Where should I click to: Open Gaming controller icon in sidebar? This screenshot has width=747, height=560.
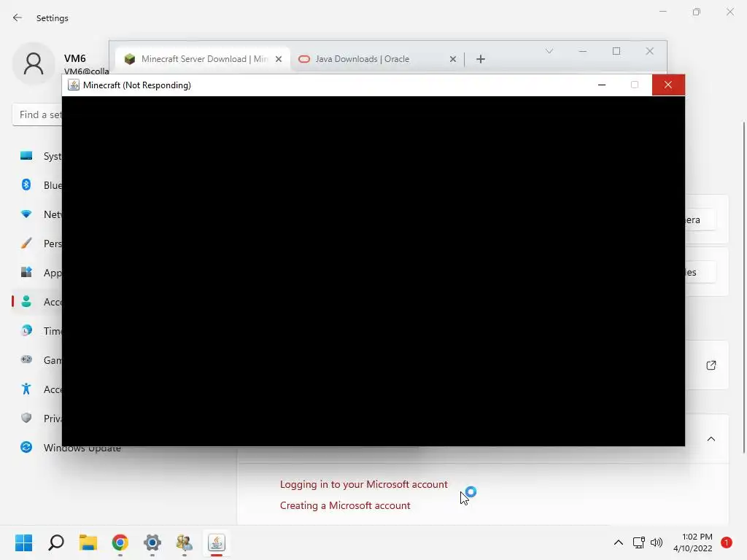26,359
